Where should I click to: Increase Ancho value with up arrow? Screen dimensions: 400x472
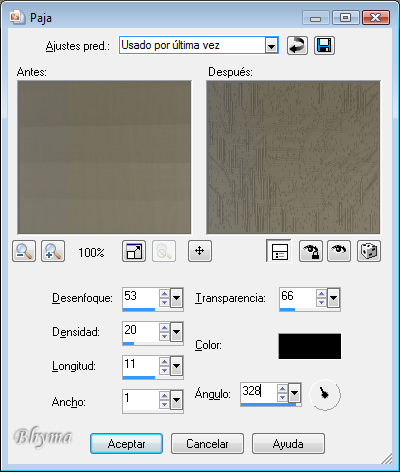(x=164, y=395)
